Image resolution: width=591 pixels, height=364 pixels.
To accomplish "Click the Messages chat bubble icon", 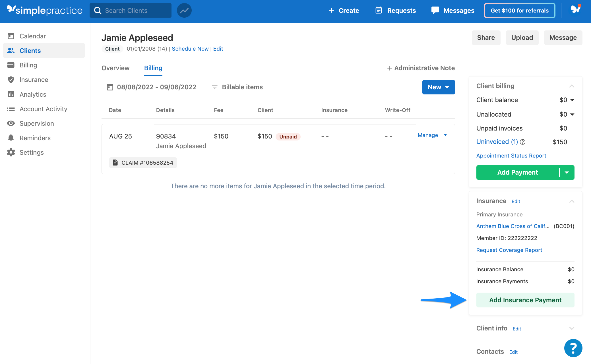I will [x=435, y=11].
